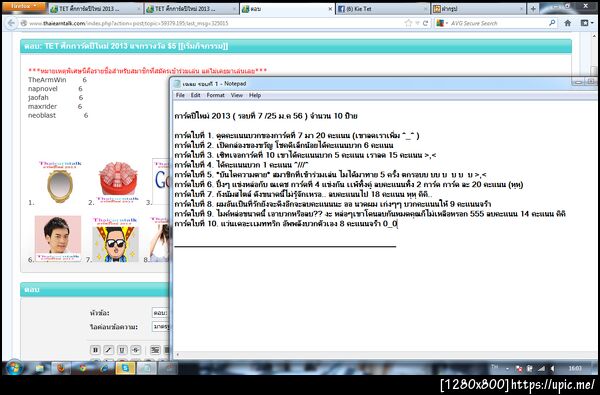Click the name jaofah in the list

pos(38,97)
